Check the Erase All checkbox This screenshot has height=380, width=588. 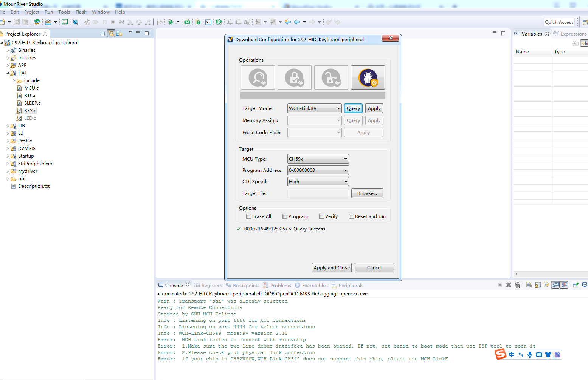point(248,216)
